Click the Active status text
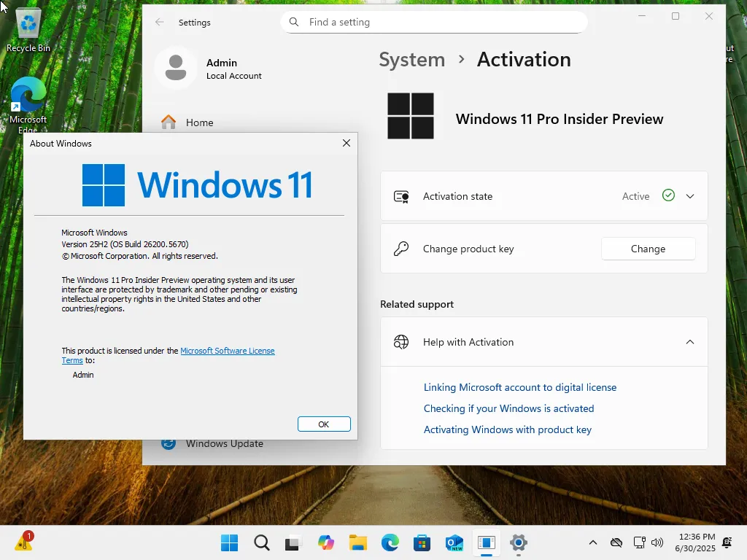 tap(635, 196)
